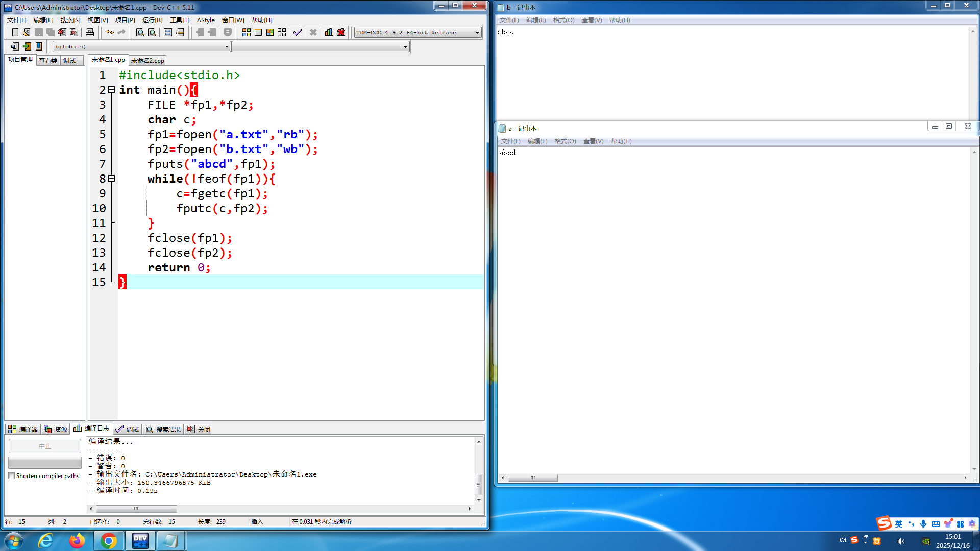Switch to the 查看类 panel tab
980x551 pixels.
pos(48,60)
